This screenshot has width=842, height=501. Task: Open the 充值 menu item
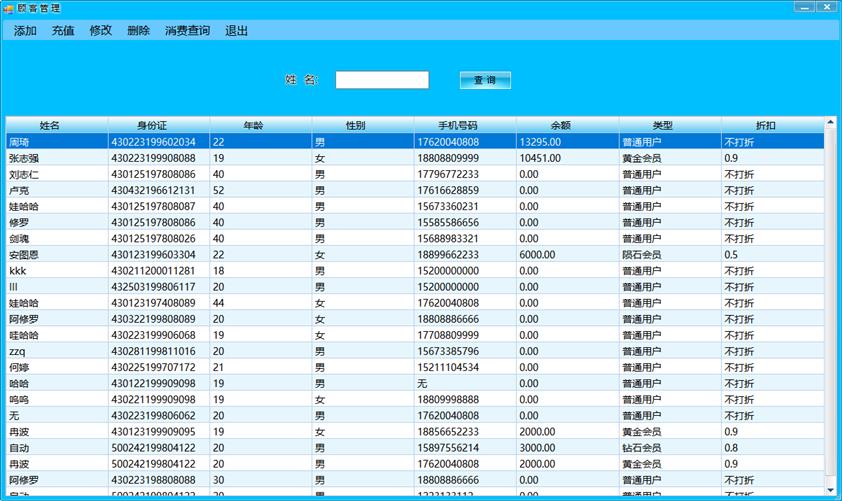point(63,31)
